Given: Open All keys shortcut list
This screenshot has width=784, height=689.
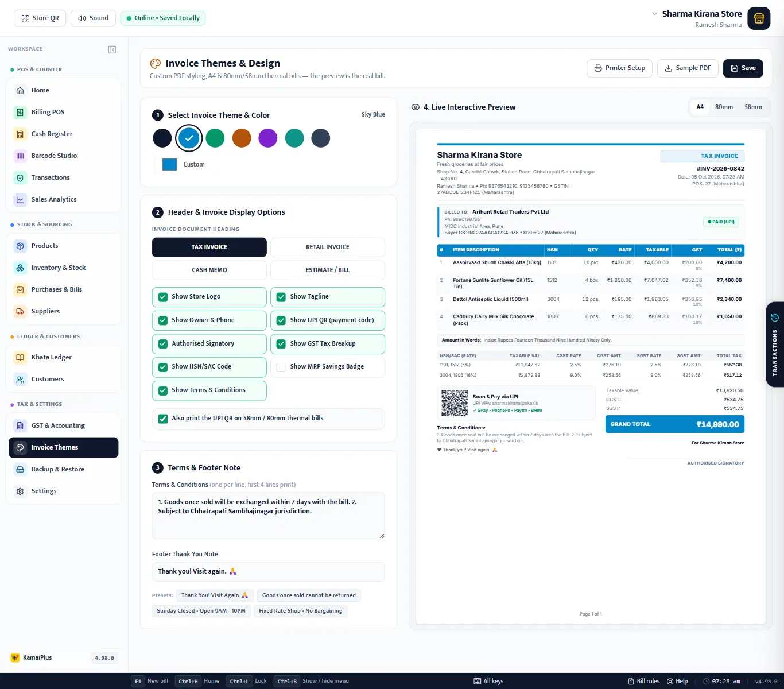Looking at the screenshot, I should tap(488, 681).
